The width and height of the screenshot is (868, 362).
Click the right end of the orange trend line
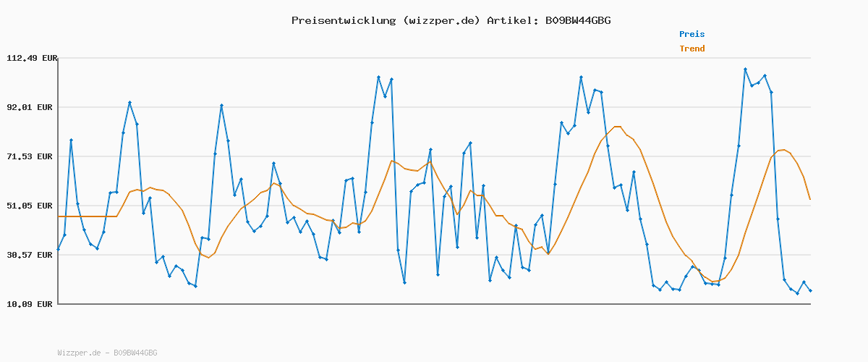pos(810,199)
